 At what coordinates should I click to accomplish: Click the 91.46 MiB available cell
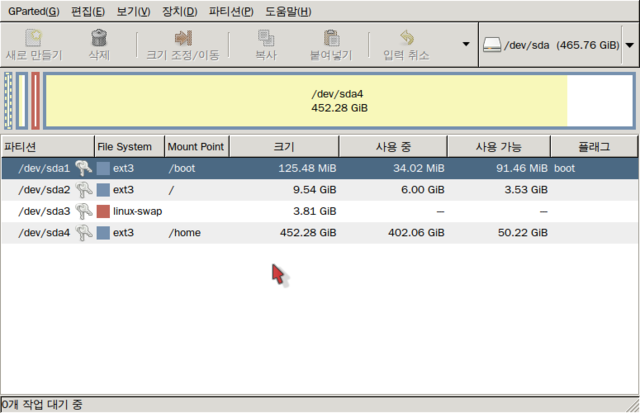522,168
